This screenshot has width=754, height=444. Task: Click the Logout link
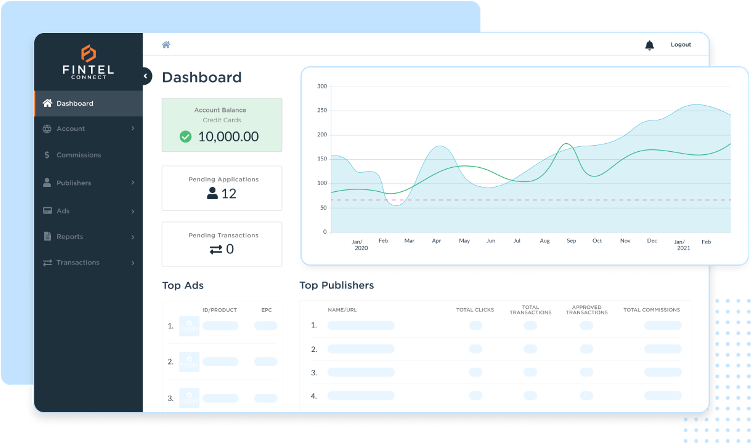(x=680, y=45)
